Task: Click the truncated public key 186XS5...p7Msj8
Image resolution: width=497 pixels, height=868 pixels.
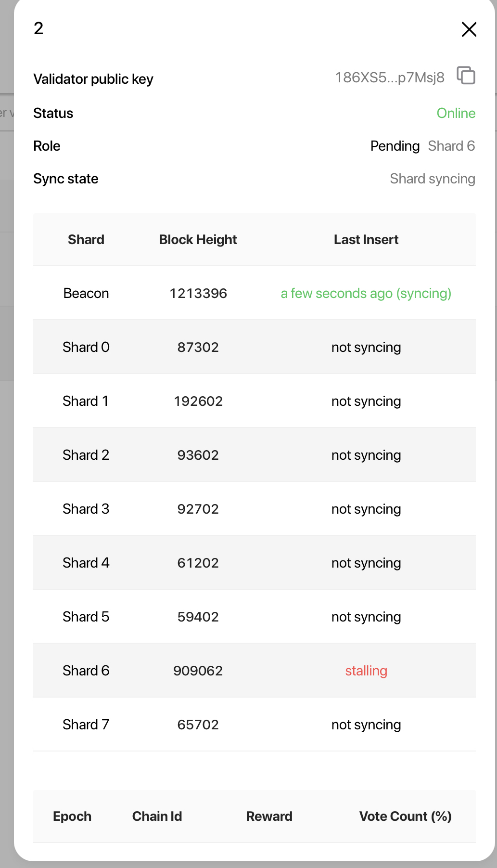Action: pos(390,78)
